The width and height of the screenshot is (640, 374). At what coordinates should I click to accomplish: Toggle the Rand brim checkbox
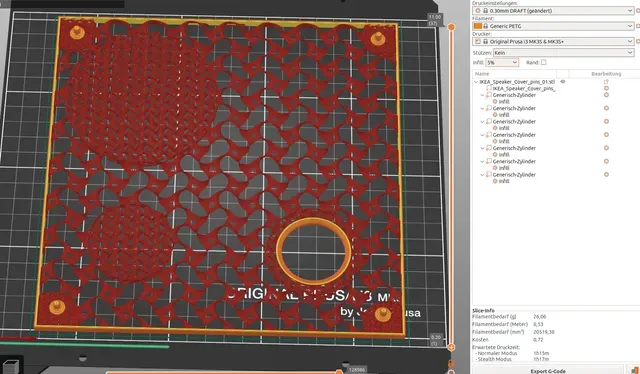coord(543,62)
